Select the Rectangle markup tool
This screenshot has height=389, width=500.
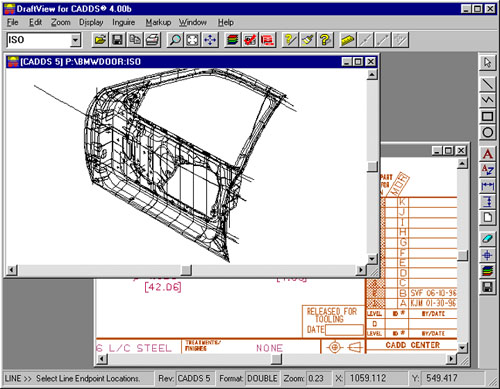pos(487,116)
